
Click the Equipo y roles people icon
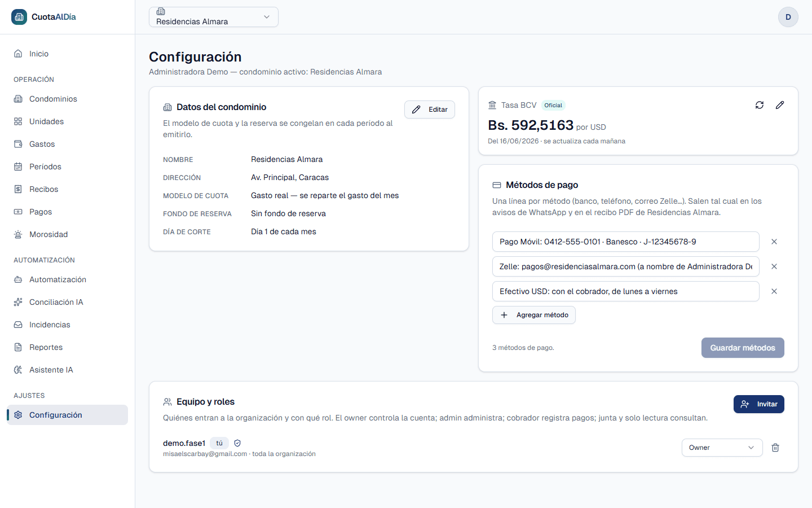pos(167,402)
